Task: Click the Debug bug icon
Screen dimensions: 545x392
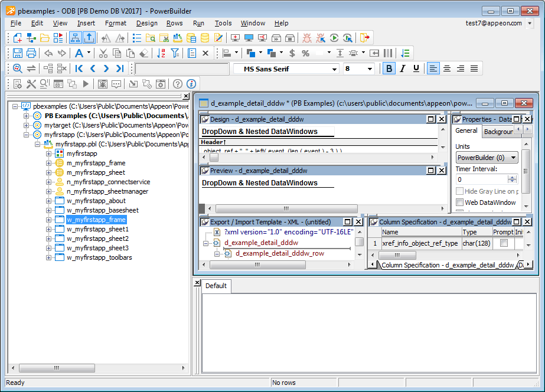Action: point(307,38)
